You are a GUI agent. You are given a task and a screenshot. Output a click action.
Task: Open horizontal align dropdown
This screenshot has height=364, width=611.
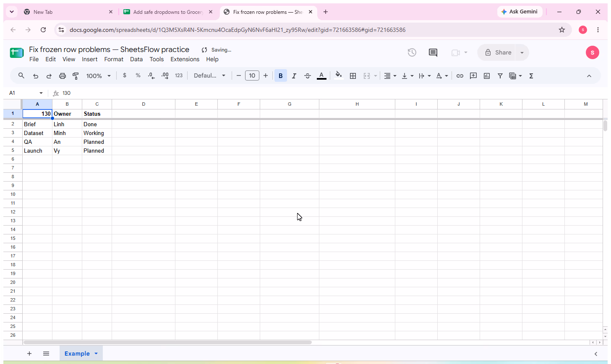(390, 76)
